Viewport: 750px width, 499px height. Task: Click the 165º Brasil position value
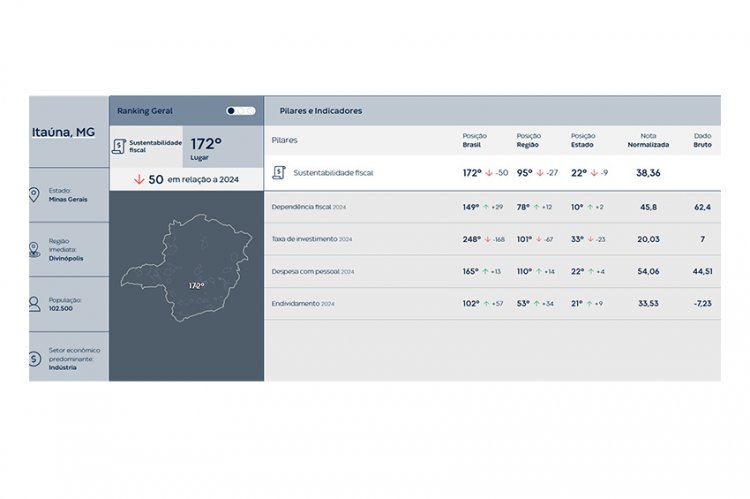coord(471,271)
